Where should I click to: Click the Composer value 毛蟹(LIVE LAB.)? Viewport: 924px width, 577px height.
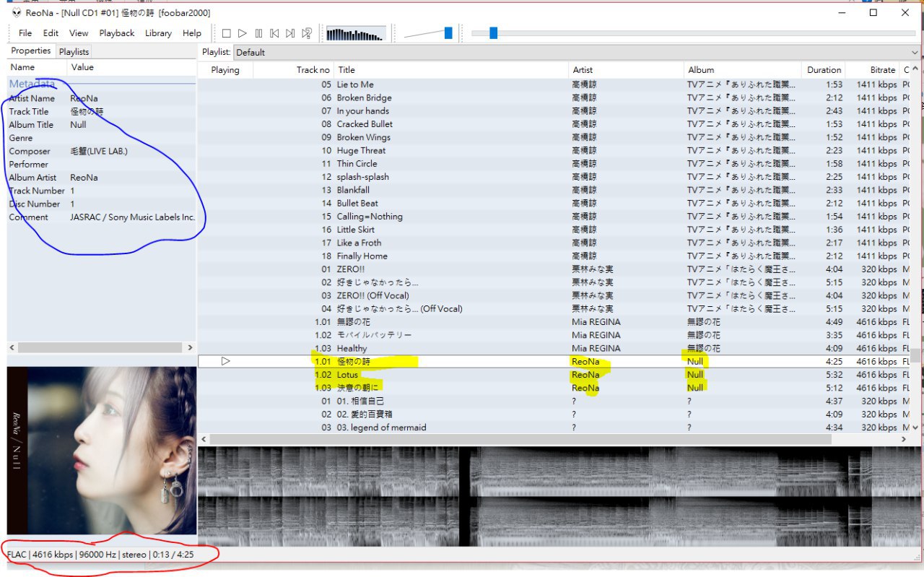99,151
